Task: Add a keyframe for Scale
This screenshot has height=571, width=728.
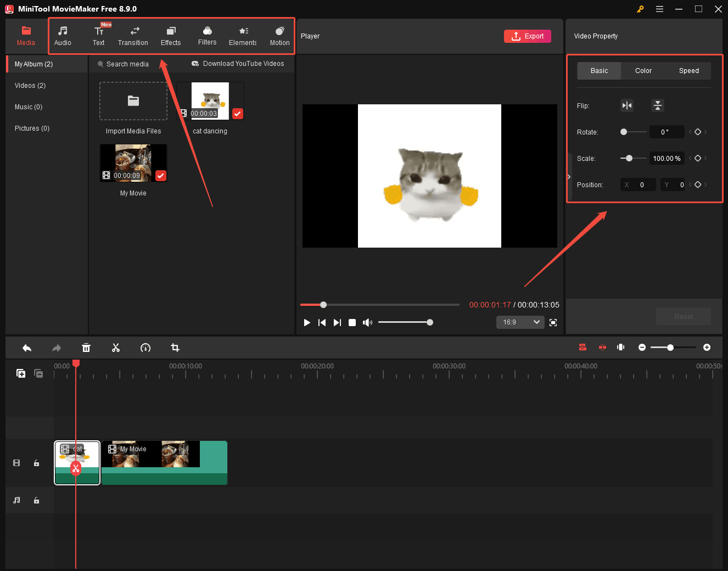Action: click(x=698, y=158)
